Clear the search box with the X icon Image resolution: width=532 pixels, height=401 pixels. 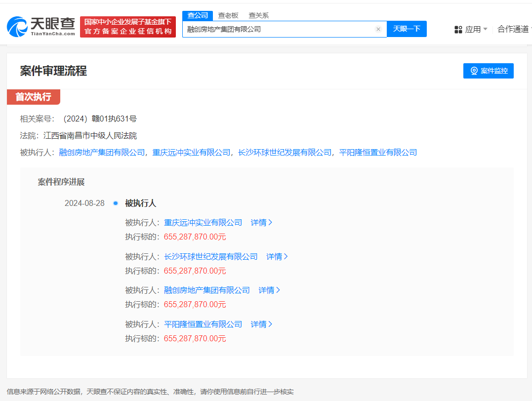coord(378,29)
